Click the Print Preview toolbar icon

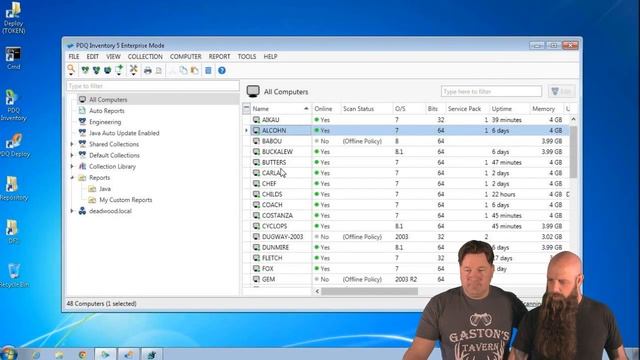pyautogui.click(x=159, y=71)
